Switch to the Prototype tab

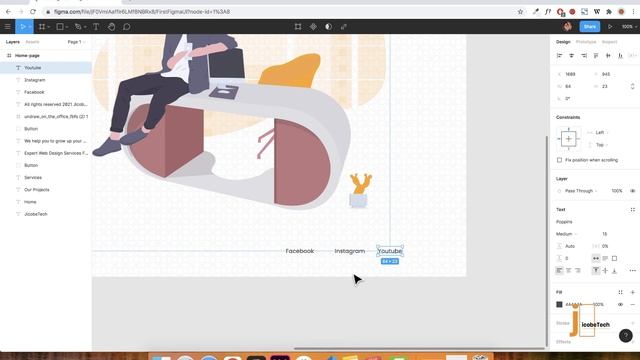[x=586, y=42]
